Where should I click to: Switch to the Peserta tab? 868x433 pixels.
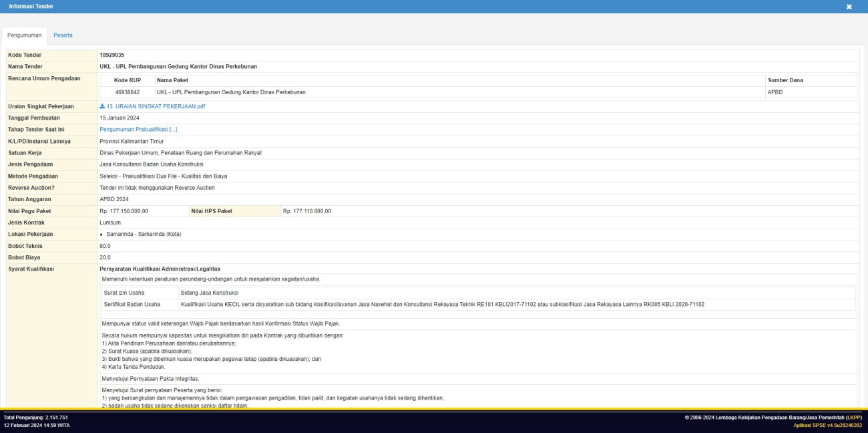coord(63,35)
